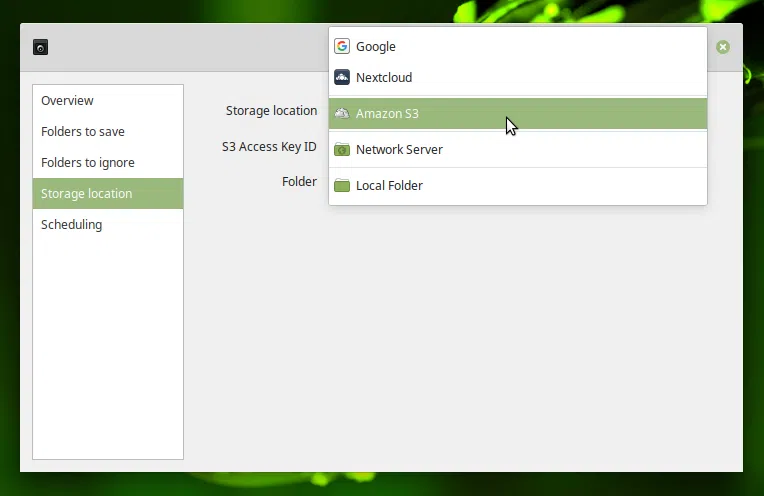The width and height of the screenshot is (764, 496).
Task: Click the Storage location field label
Action: [x=271, y=110]
